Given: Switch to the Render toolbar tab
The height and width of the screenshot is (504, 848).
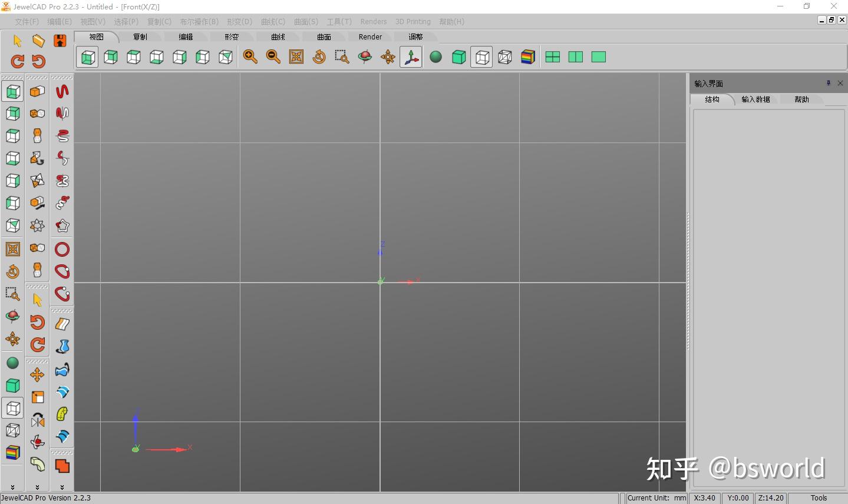Looking at the screenshot, I should (x=370, y=37).
